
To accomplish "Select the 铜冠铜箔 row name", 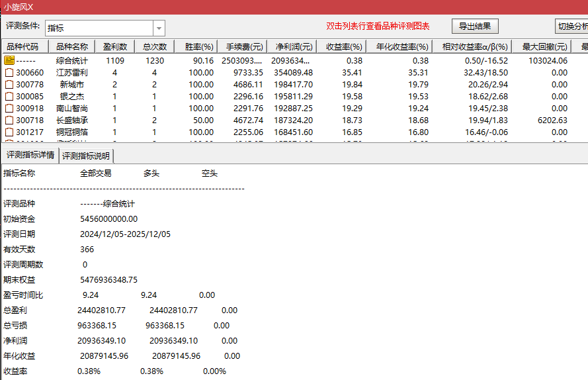I will (72, 132).
